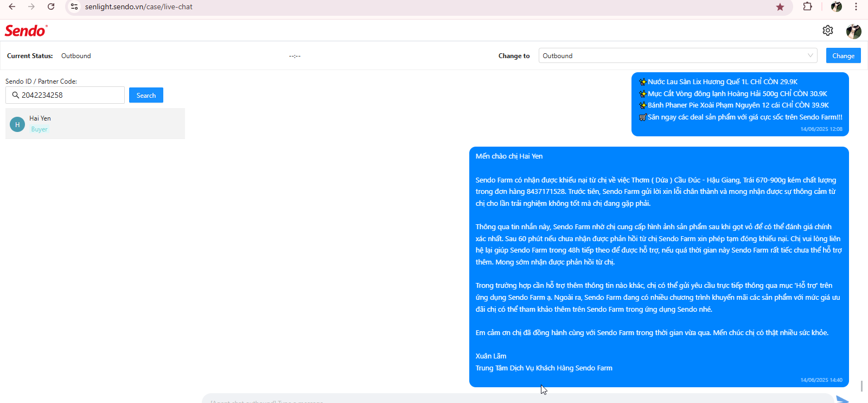The height and width of the screenshot is (403, 868).
Task: Open the user avatar in Sendo header
Action: (854, 32)
